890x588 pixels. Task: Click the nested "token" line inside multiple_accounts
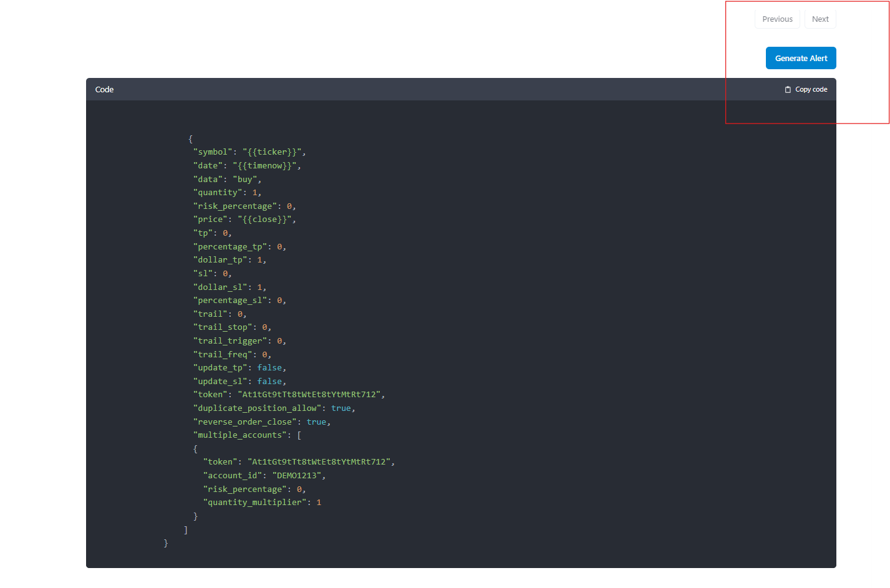pos(299,462)
